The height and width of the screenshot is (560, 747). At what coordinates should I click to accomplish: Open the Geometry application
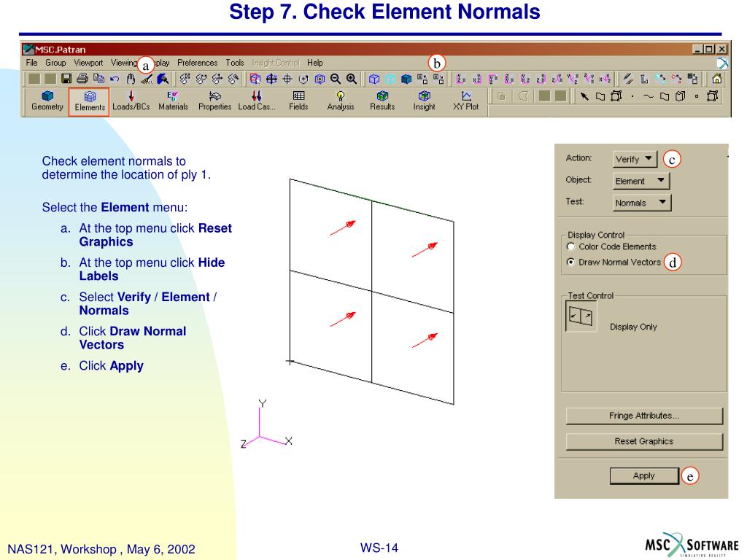pyautogui.click(x=47, y=101)
